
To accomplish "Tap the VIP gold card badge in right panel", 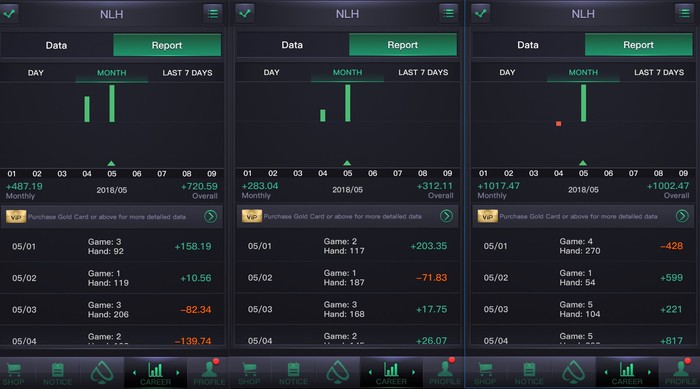I will pyautogui.click(x=487, y=216).
